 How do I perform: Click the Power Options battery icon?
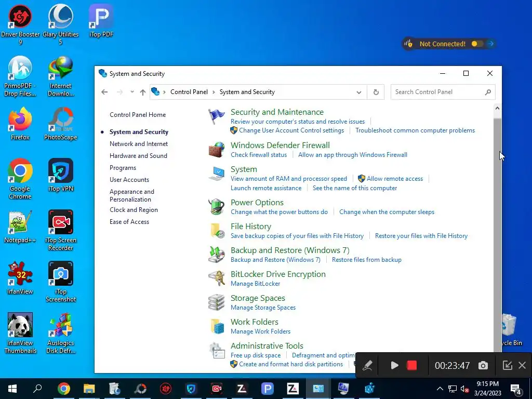point(217,207)
